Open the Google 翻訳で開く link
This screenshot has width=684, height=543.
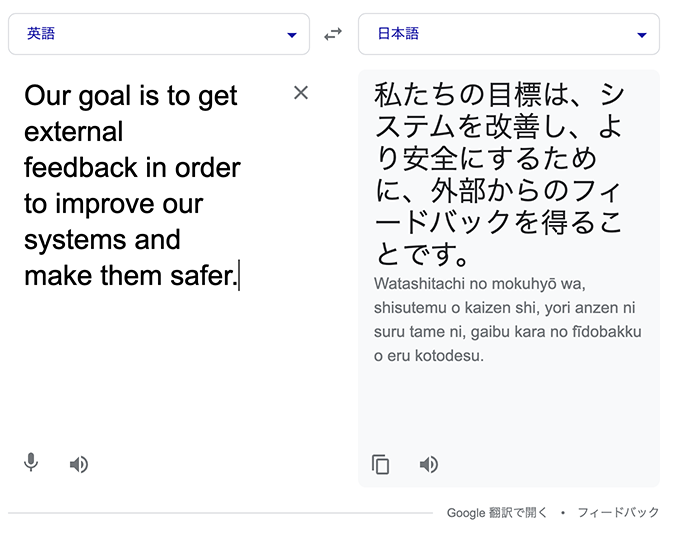496,512
